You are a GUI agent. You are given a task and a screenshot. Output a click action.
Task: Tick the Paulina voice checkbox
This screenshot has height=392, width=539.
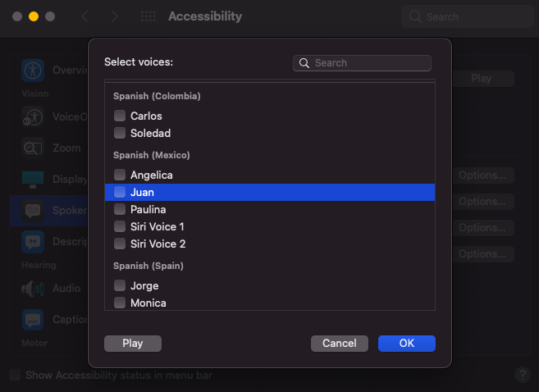(120, 209)
